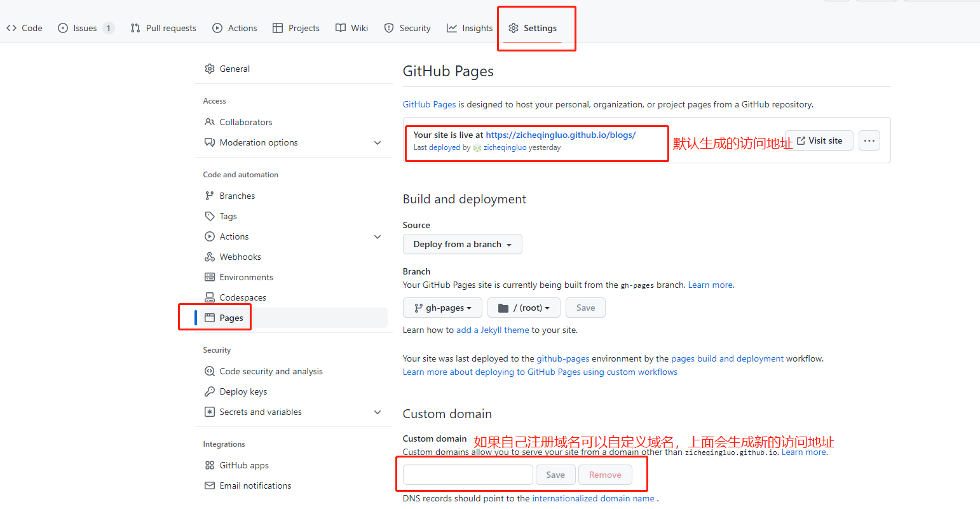Screen dimensions: 980x509
Task: Open the / (root) folder dropdown
Action: pos(524,308)
